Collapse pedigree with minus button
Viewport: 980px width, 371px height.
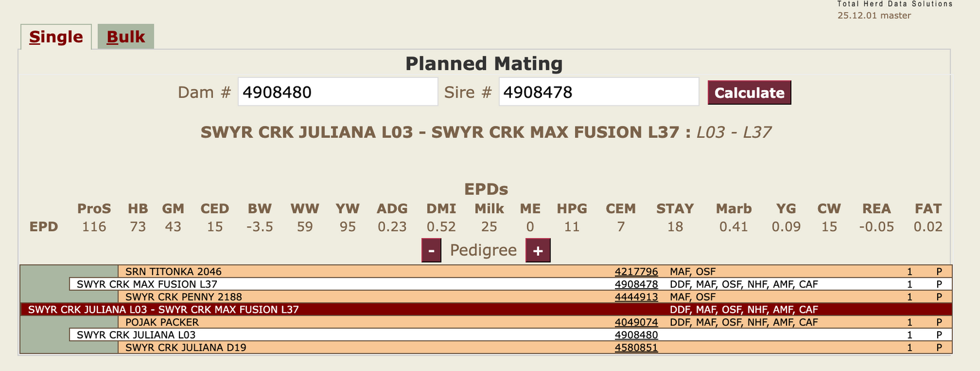pyautogui.click(x=431, y=250)
